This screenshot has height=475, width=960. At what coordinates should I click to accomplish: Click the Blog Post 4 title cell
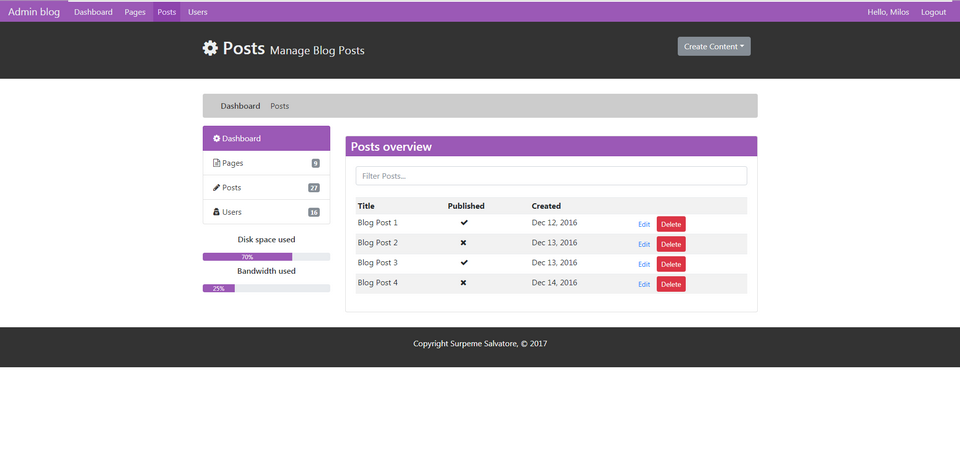378,283
